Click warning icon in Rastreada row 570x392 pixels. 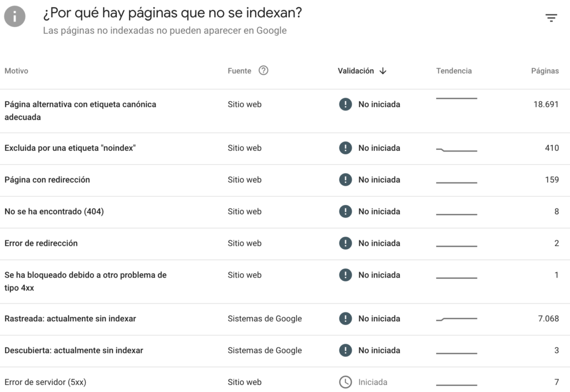click(345, 319)
